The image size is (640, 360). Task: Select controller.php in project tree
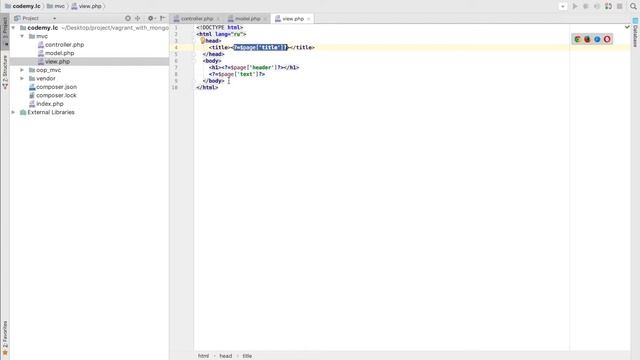64,44
